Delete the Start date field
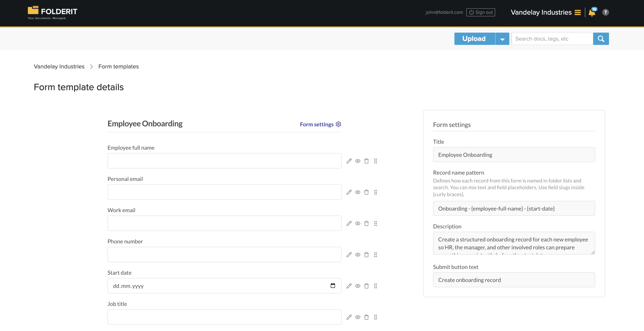The image size is (644, 331). [x=367, y=286]
